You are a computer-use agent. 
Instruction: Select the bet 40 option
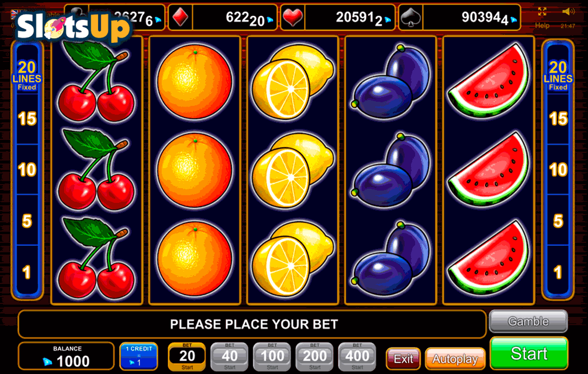tap(229, 356)
